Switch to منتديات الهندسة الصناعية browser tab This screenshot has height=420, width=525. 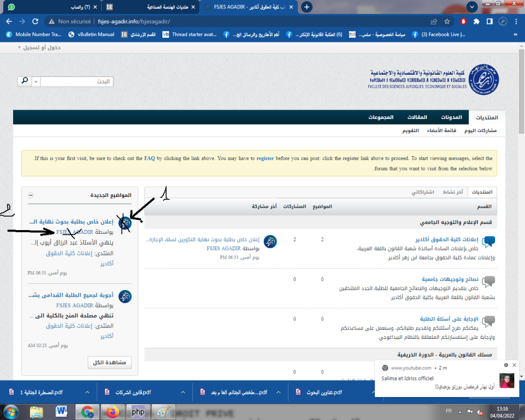(151, 7)
